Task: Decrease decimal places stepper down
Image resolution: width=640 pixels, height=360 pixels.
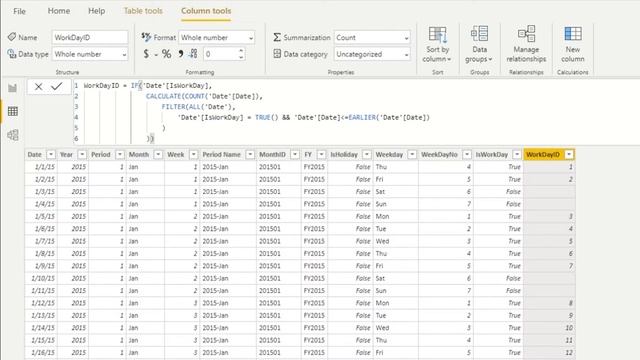Action: coord(241,58)
